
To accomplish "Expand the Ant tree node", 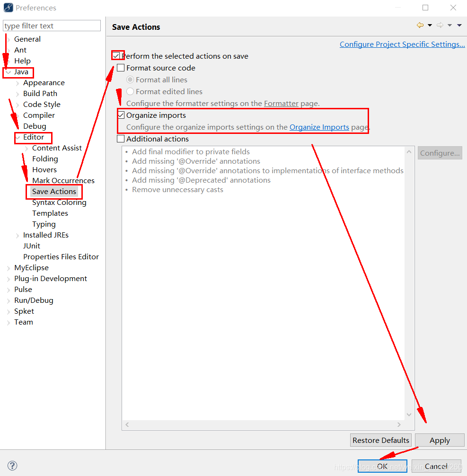I will (9, 51).
